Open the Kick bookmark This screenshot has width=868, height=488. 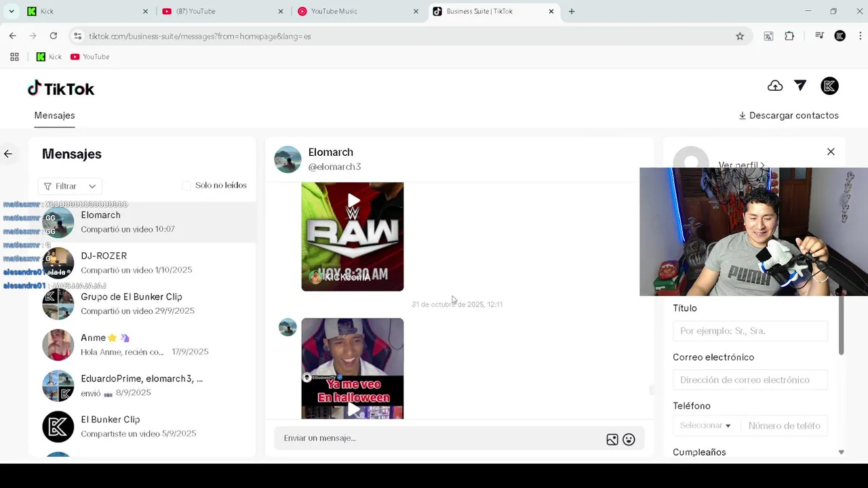coord(49,57)
